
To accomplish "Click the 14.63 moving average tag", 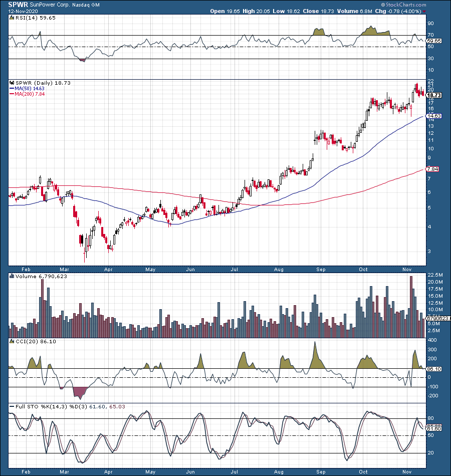I will [x=434, y=116].
